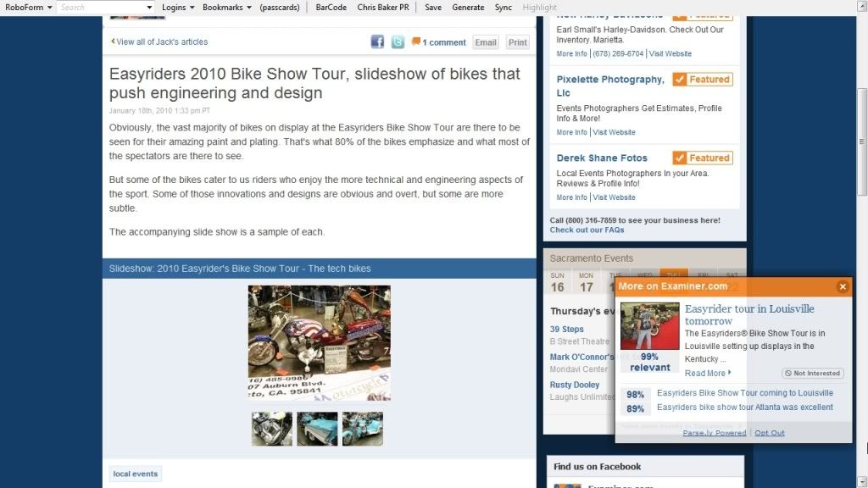Close the More on Examiner.com popup
868x488 pixels.
pyautogui.click(x=843, y=286)
